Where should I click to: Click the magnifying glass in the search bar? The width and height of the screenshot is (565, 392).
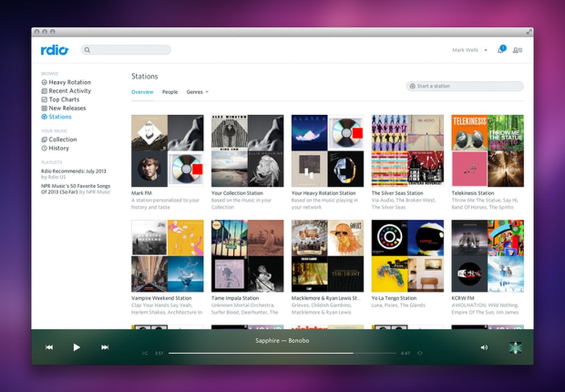[87, 50]
